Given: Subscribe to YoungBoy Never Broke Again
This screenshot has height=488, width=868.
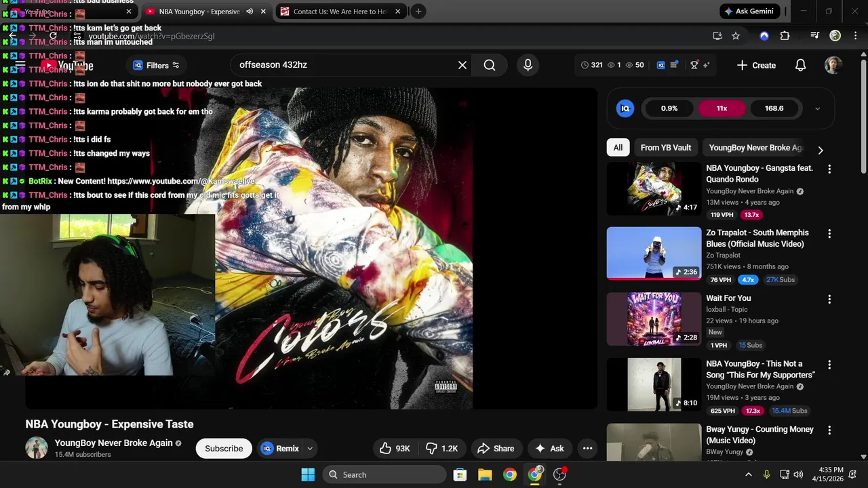Looking at the screenshot, I should (x=224, y=448).
